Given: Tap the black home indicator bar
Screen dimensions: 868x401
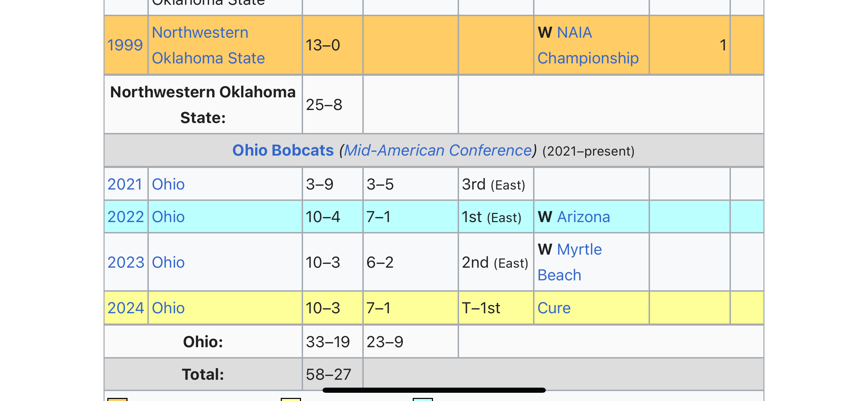Looking at the screenshot, I should 434,390.
